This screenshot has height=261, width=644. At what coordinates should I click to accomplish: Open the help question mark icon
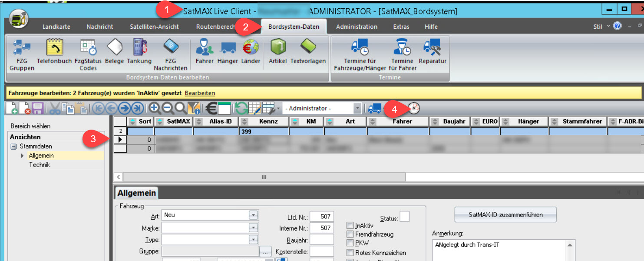617,27
